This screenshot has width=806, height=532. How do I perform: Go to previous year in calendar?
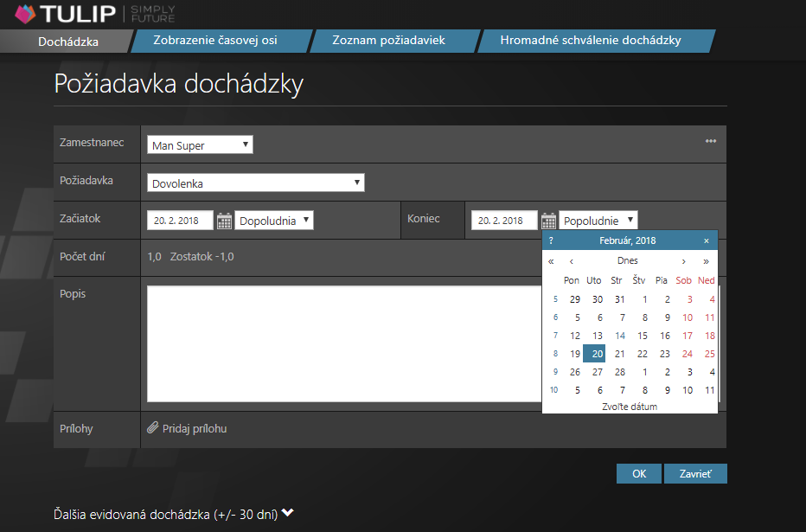551,260
